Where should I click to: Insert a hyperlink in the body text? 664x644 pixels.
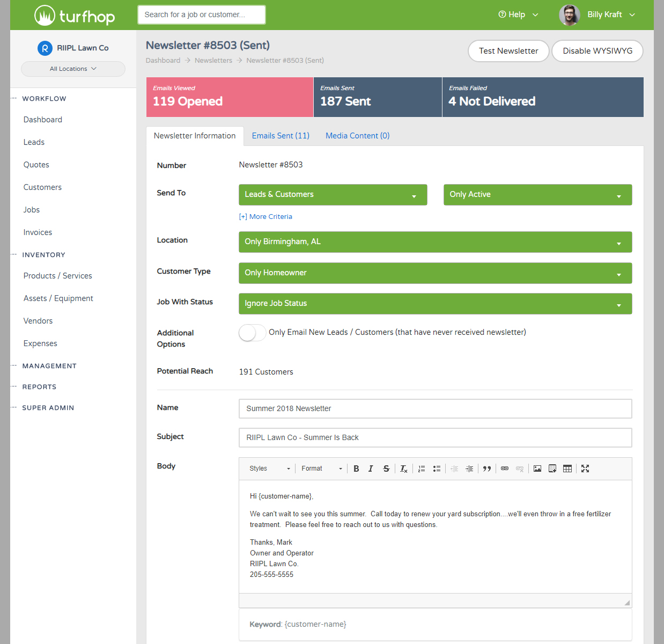click(x=504, y=469)
